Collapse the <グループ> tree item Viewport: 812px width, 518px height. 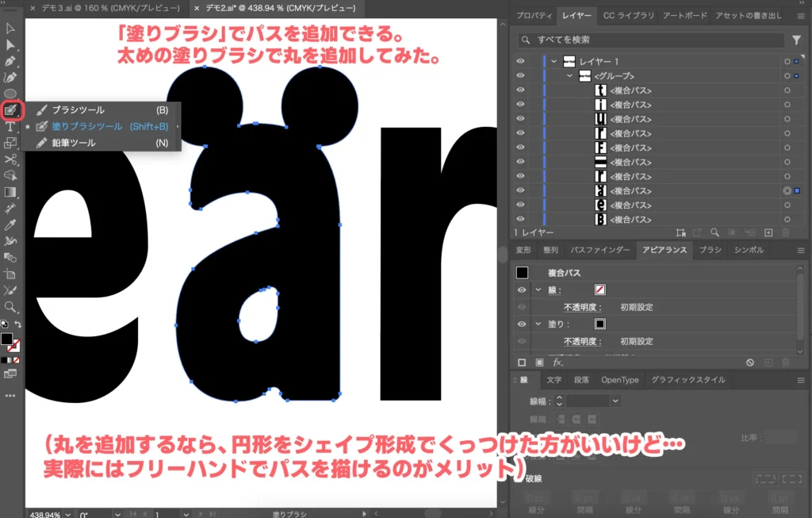coord(569,76)
